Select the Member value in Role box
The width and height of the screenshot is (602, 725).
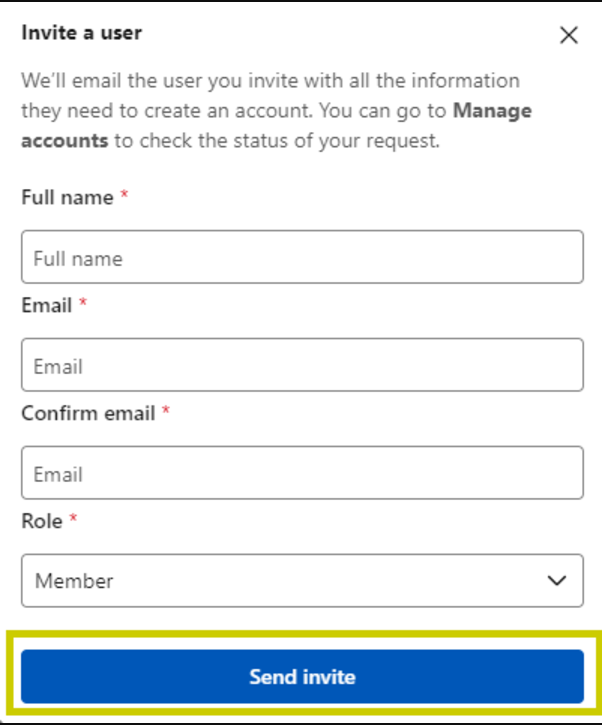pos(75,580)
